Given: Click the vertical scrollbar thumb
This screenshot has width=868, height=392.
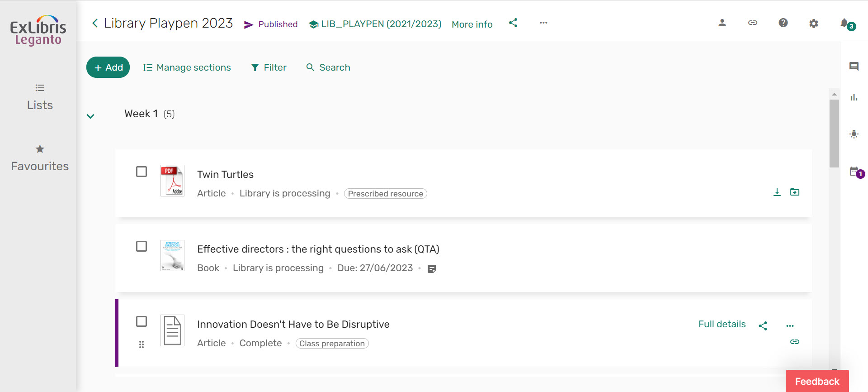Looking at the screenshot, I should point(834,134).
